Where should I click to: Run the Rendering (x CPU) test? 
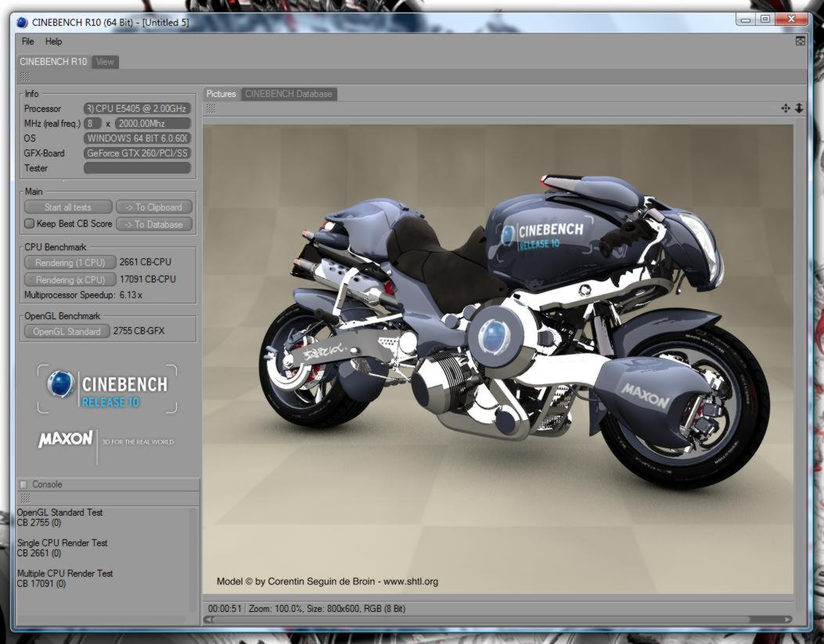[x=70, y=279]
